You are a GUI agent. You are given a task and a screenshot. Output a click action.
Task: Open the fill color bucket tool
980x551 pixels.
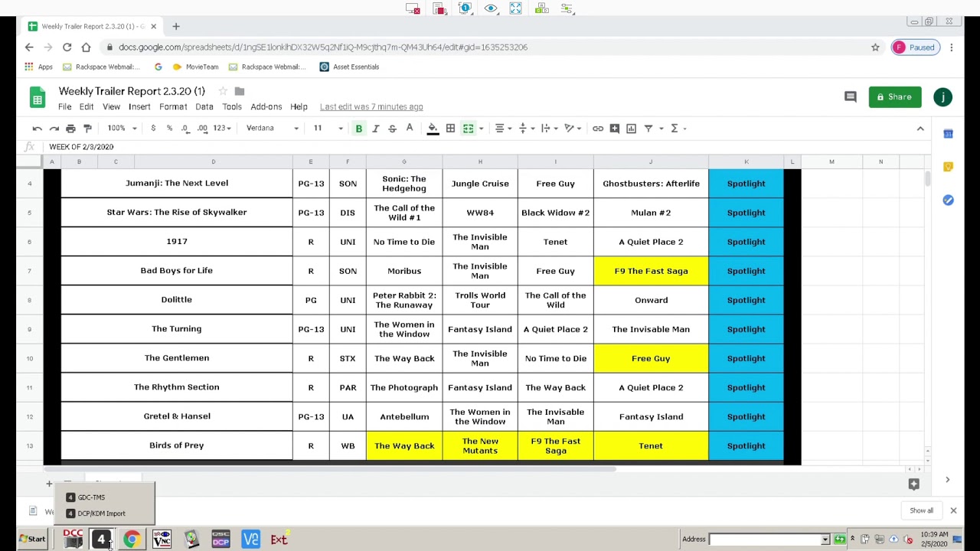pyautogui.click(x=433, y=129)
